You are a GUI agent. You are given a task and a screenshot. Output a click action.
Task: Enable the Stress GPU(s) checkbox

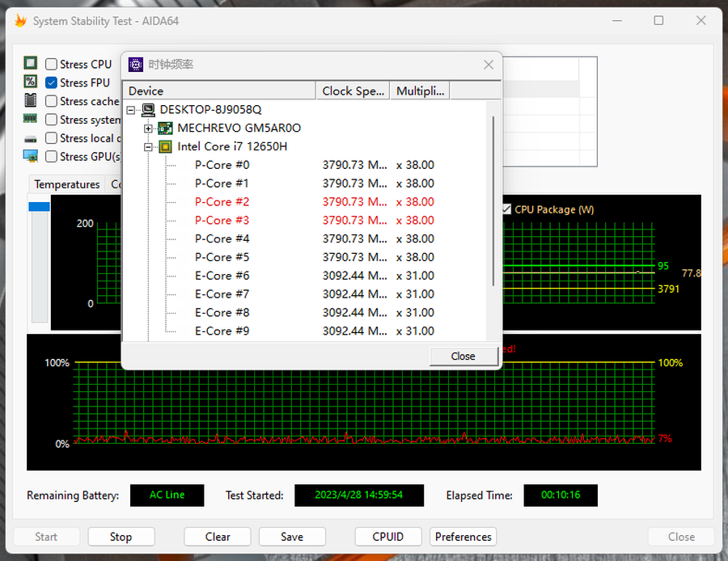(51, 156)
